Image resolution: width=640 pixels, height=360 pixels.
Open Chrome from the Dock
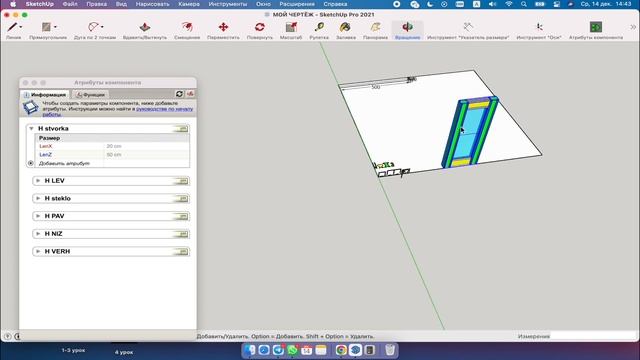tap(341, 350)
